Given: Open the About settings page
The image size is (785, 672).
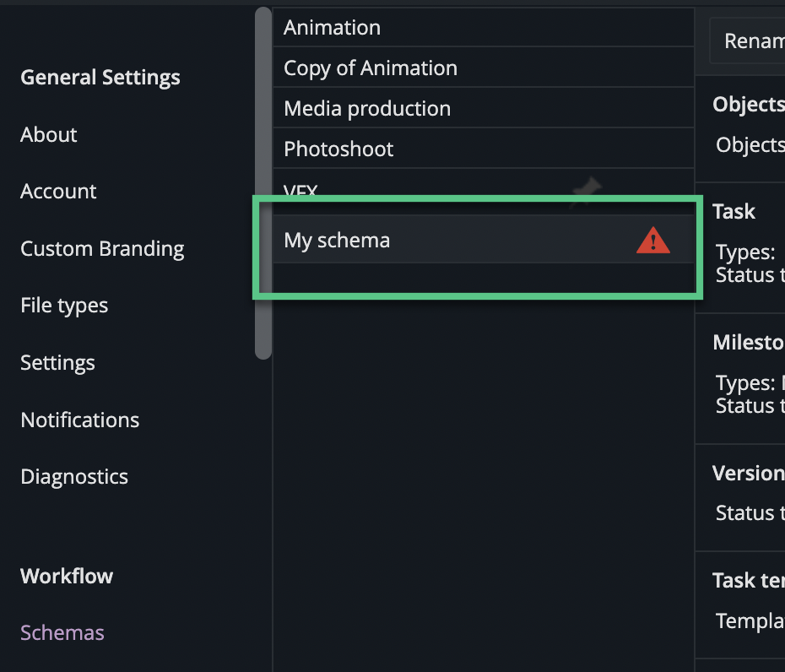Looking at the screenshot, I should coord(48,134).
